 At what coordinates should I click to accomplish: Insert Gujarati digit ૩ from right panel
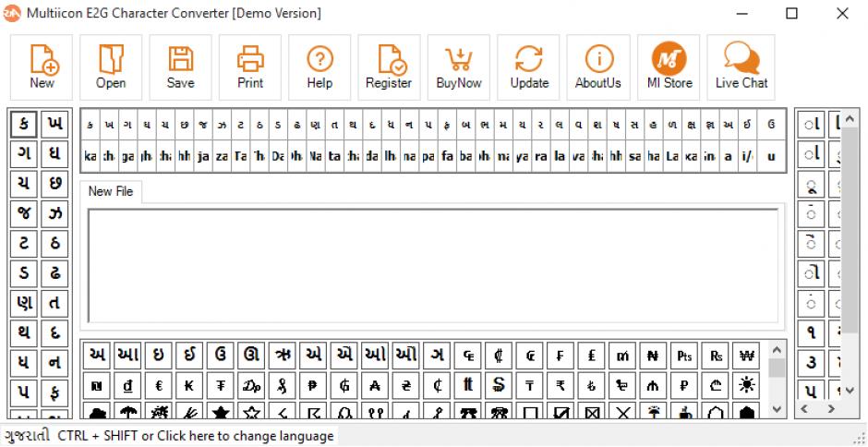pyautogui.click(x=811, y=363)
